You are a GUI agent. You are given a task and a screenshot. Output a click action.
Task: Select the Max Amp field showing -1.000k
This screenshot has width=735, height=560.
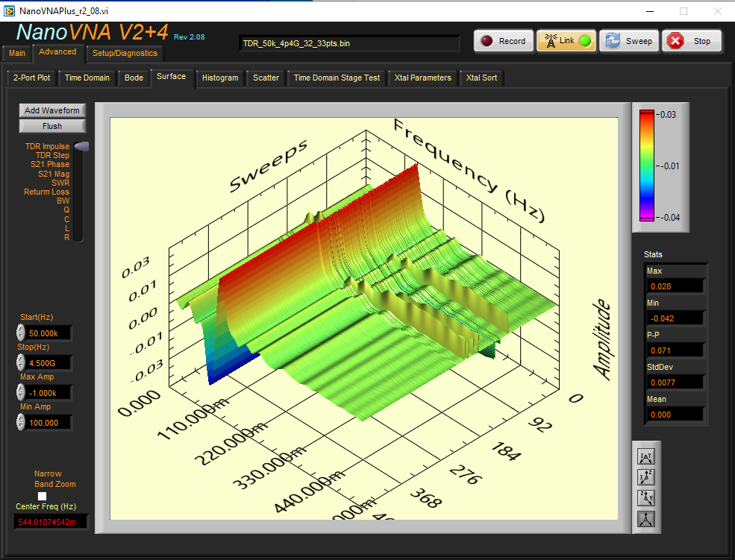(x=49, y=393)
